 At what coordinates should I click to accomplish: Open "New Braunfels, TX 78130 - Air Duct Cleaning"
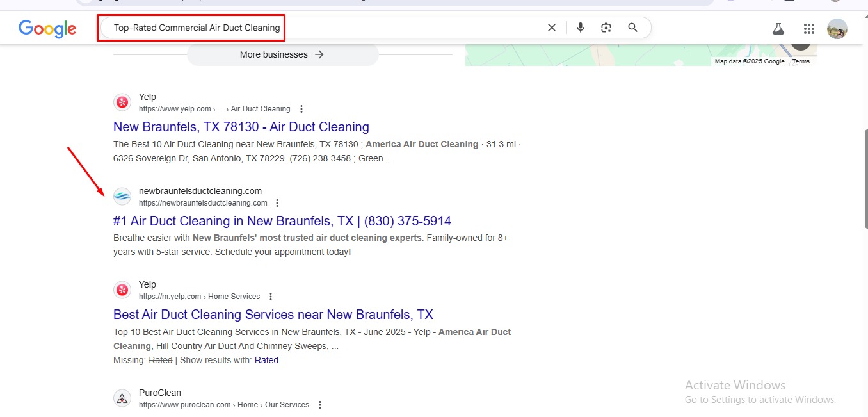[x=241, y=127]
